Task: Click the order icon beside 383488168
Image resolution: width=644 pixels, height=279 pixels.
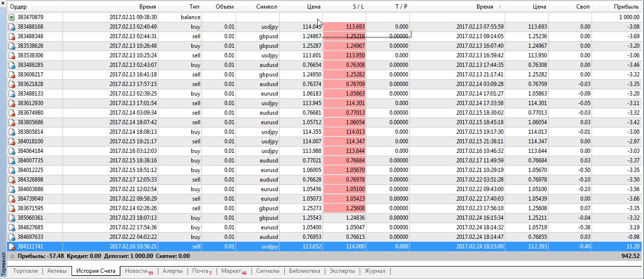Action: coord(12,27)
